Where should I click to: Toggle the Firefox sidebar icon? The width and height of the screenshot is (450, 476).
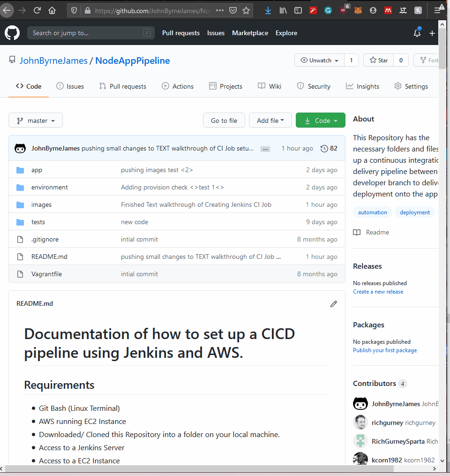(x=298, y=11)
